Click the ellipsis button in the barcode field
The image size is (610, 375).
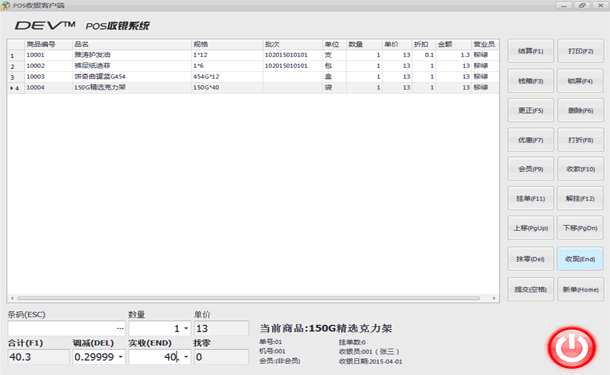[120, 329]
